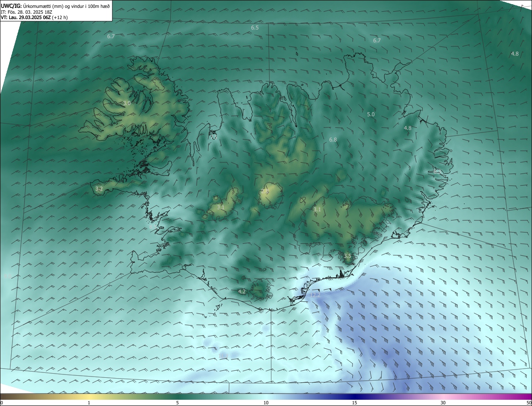
Task: Pick the yellow colour at scale value 1
Action: (89, 396)
